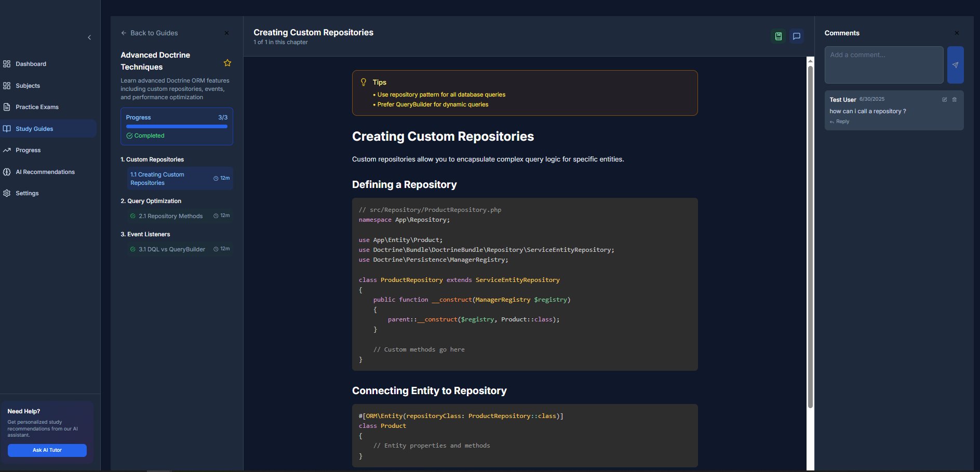Screen dimensions: 980x472
Task: Click the 'Advanced Doctrine Techniques' guide title
Action: coord(155,61)
